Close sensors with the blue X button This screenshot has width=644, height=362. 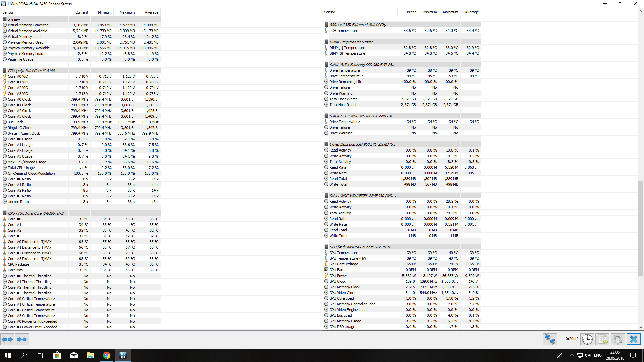point(633,339)
